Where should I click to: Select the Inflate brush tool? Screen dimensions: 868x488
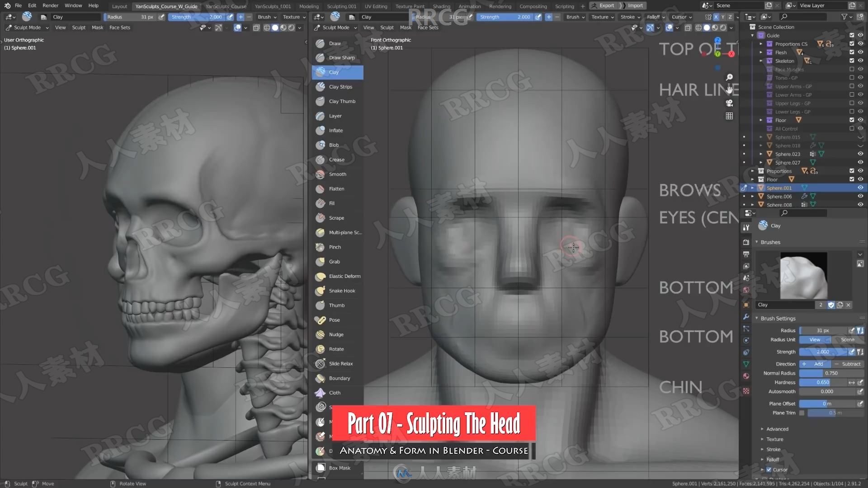click(336, 130)
